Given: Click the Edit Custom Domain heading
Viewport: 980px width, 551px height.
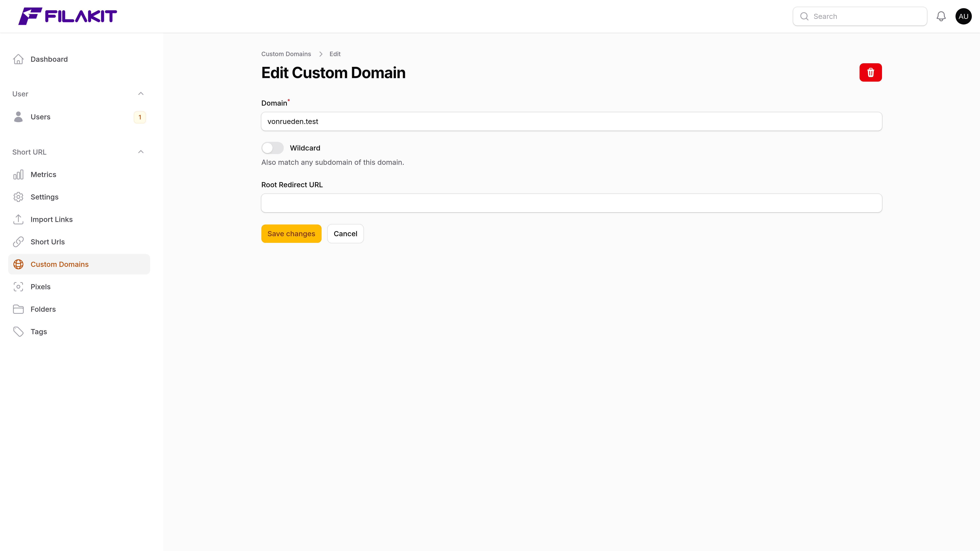Looking at the screenshot, I should click(x=333, y=73).
